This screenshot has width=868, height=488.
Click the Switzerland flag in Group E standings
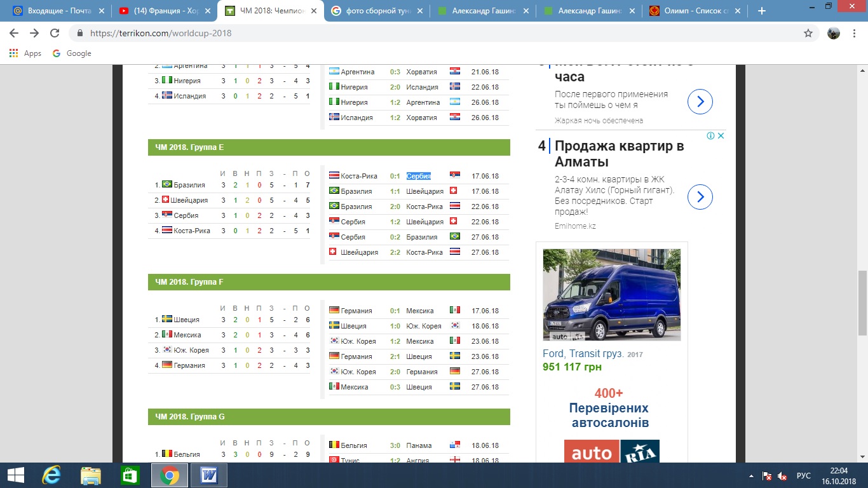pos(167,200)
